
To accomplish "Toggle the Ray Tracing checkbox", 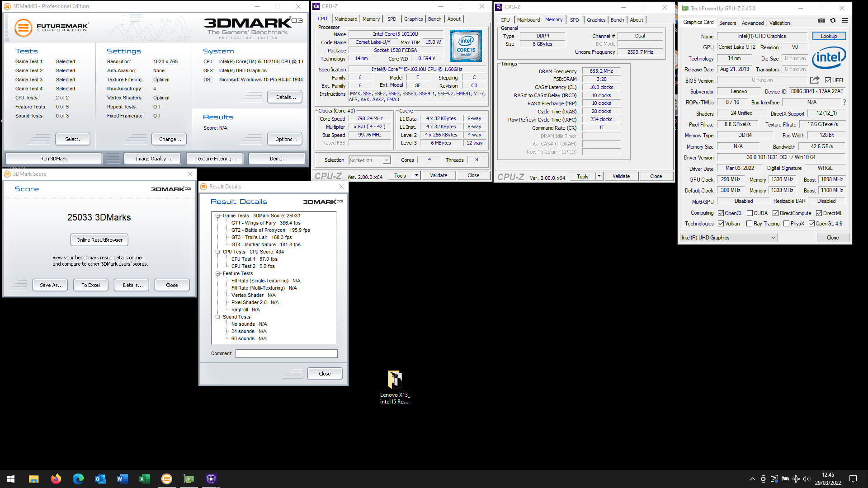I will point(749,224).
